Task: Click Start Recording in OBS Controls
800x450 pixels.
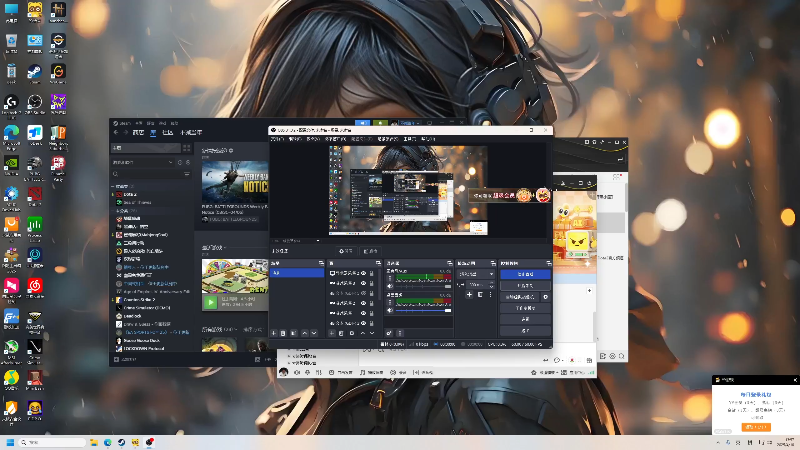Action: point(526,286)
